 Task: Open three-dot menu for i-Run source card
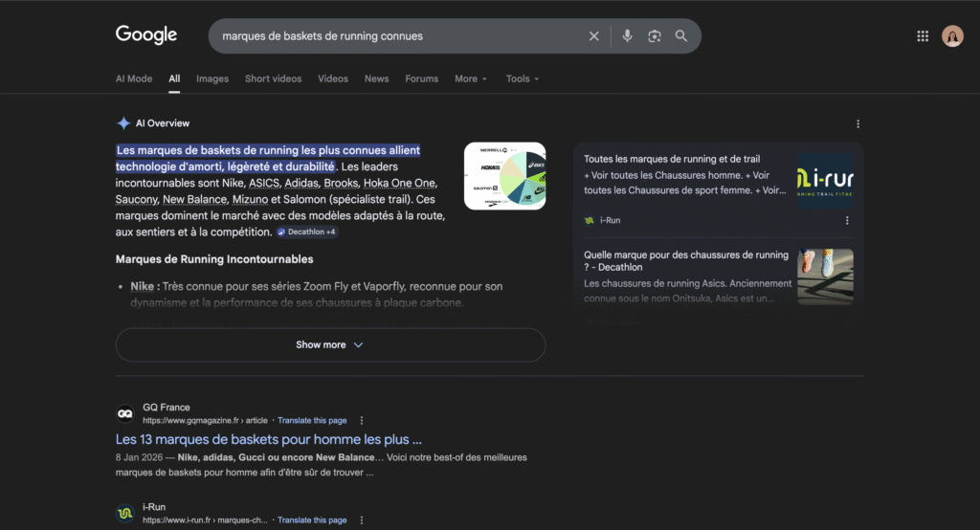point(847,220)
